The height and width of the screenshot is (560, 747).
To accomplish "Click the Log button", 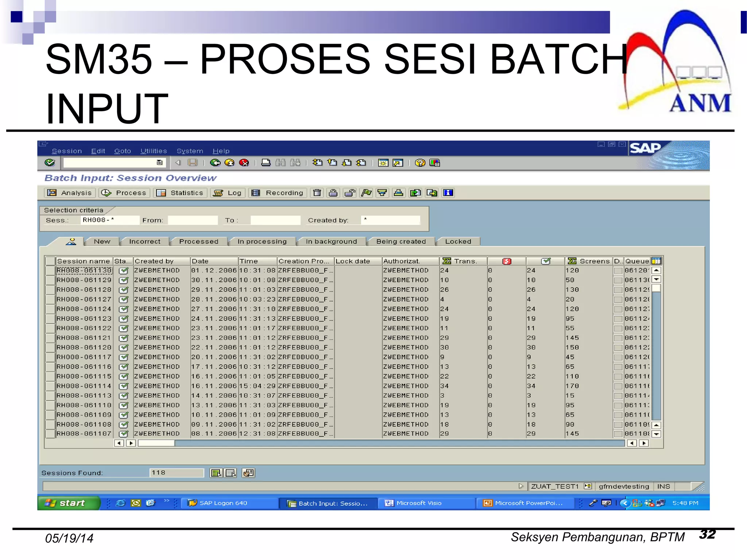I will pos(228,193).
